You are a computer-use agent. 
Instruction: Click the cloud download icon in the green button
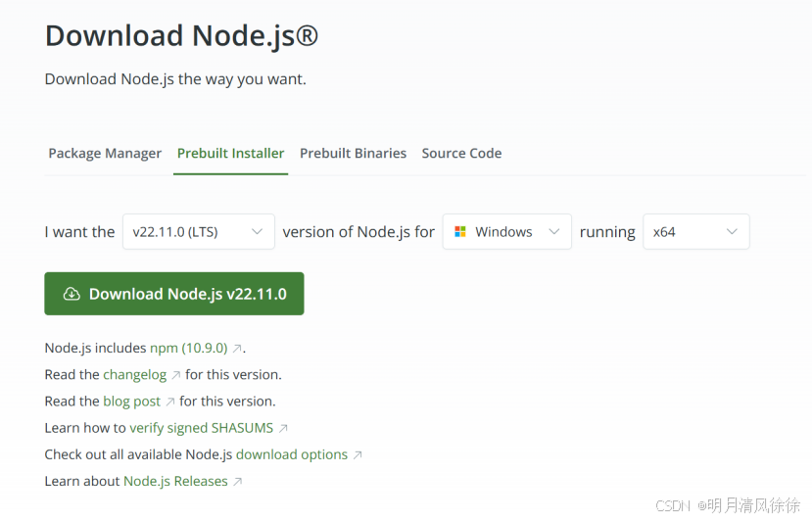(72, 294)
